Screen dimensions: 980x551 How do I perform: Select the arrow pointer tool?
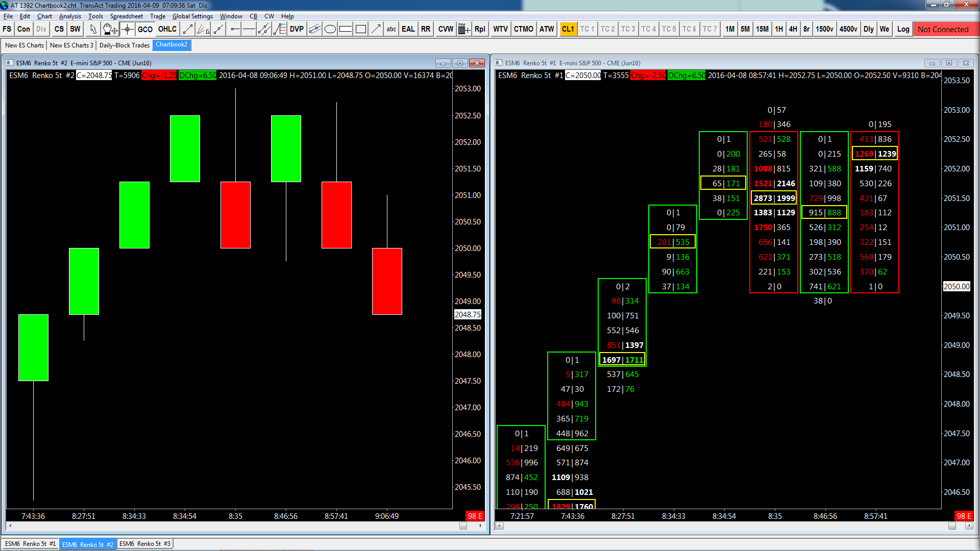pyautogui.click(x=93, y=29)
